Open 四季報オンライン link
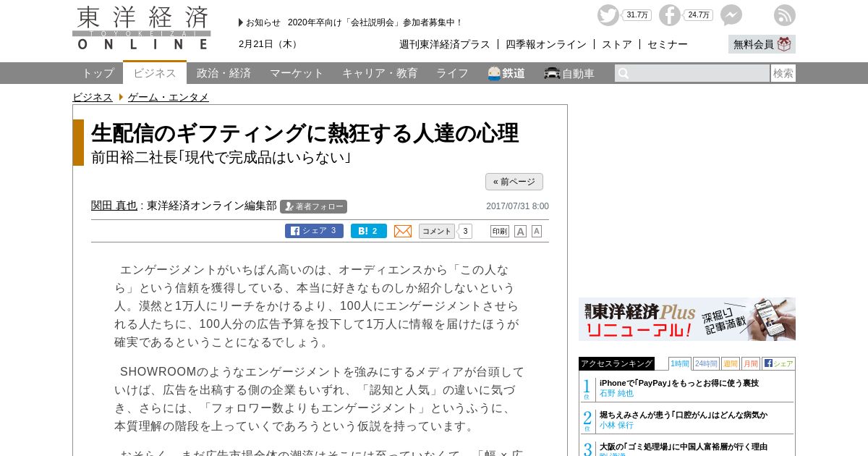868x456 pixels. click(x=546, y=44)
